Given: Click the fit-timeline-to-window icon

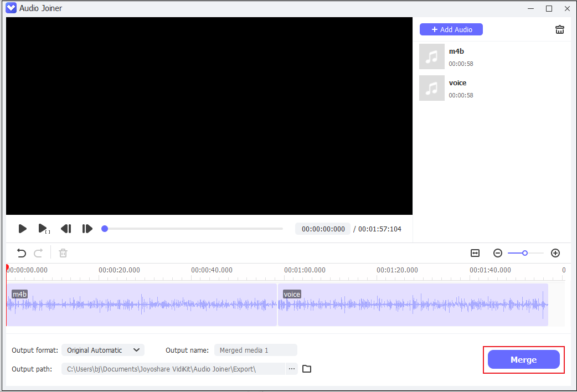Looking at the screenshot, I should (475, 253).
